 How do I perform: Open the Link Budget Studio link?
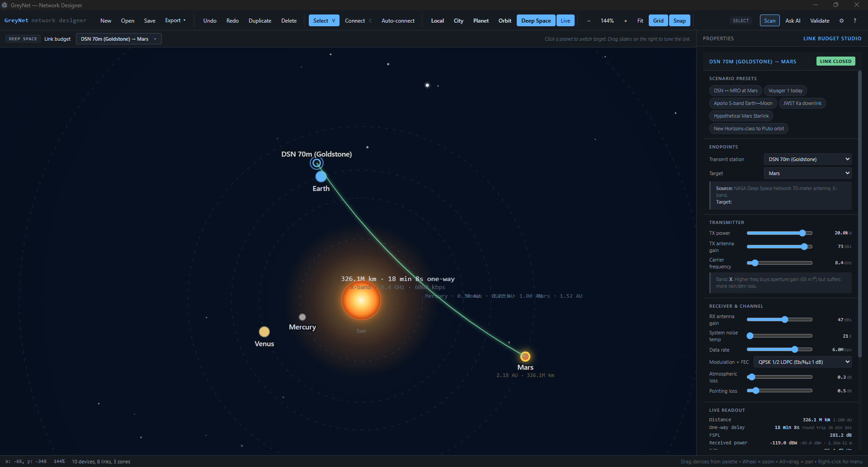[x=832, y=39]
